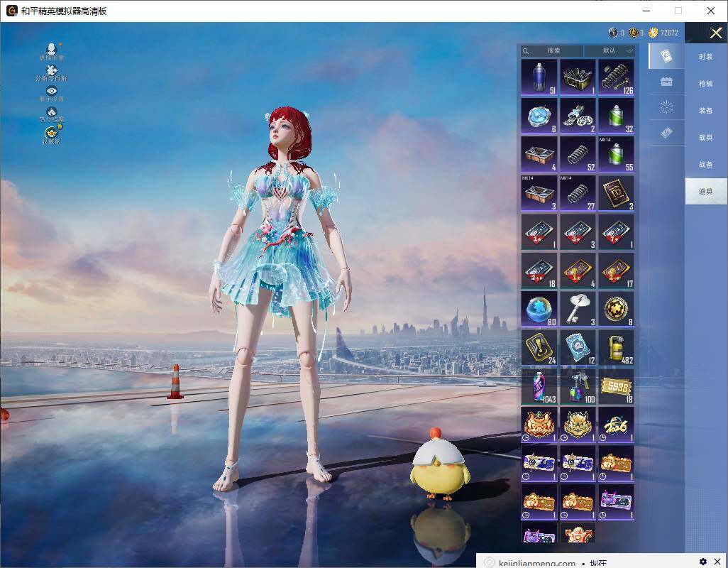Click window title 和平精英模拟器高清版

[x=64, y=11]
